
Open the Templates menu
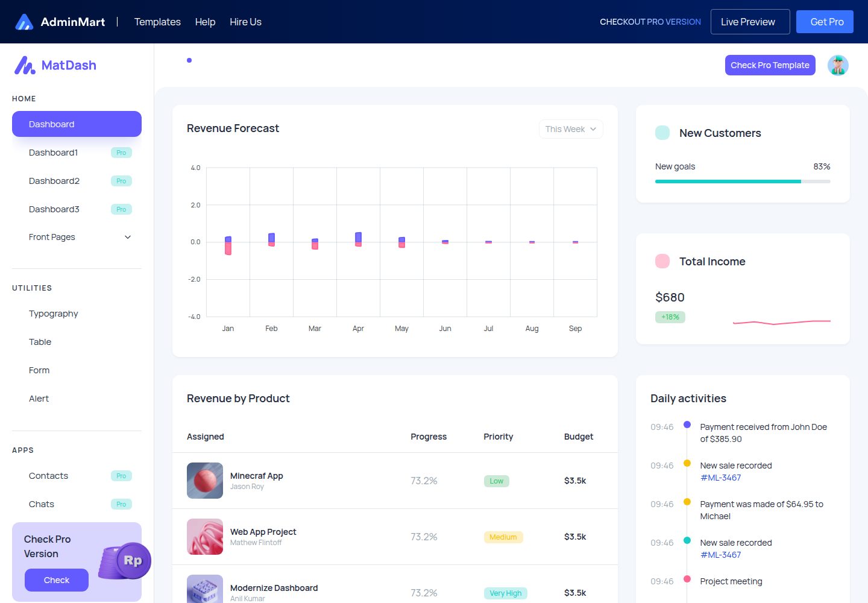click(x=157, y=22)
